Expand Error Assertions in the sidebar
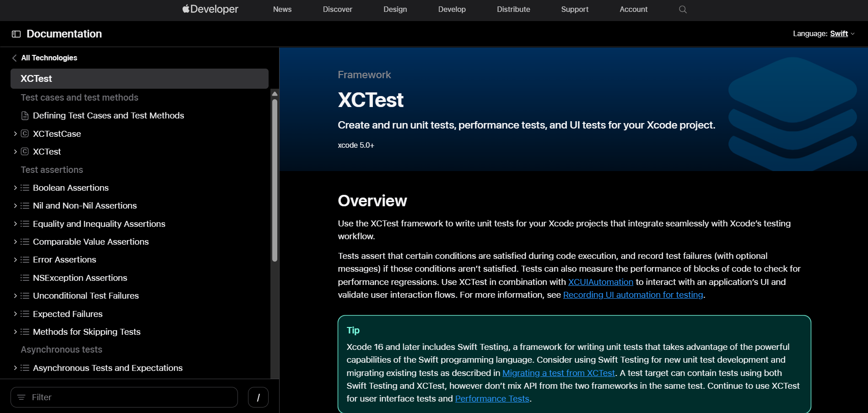868x413 pixels. [14, 259]
